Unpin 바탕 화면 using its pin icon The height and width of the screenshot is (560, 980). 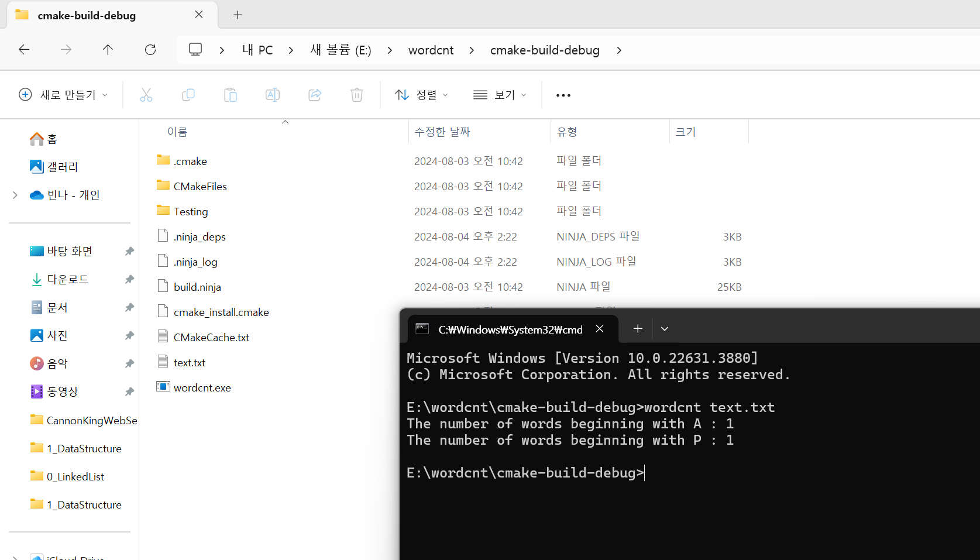pyautogui.click(x=129, y=251)
